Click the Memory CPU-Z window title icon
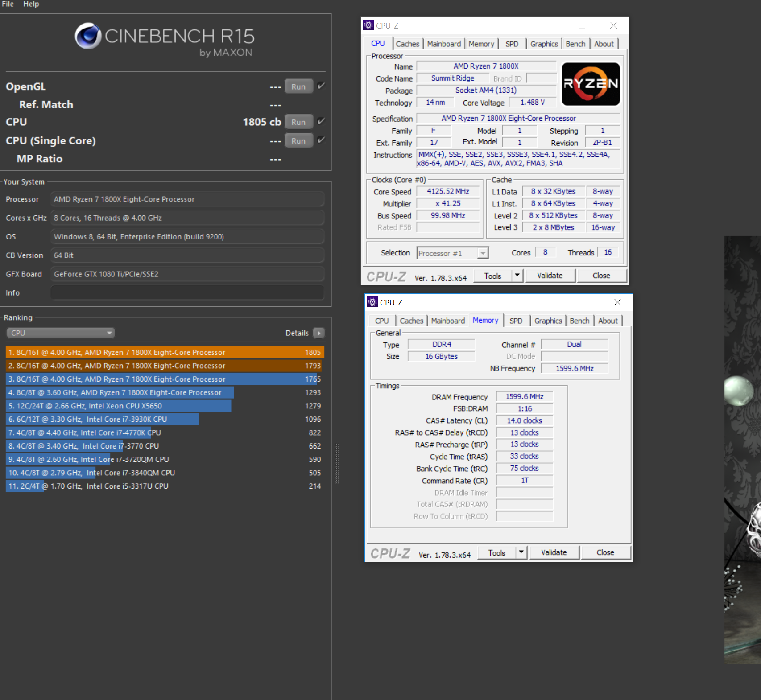The image size is (761, 700). point(372,302)
